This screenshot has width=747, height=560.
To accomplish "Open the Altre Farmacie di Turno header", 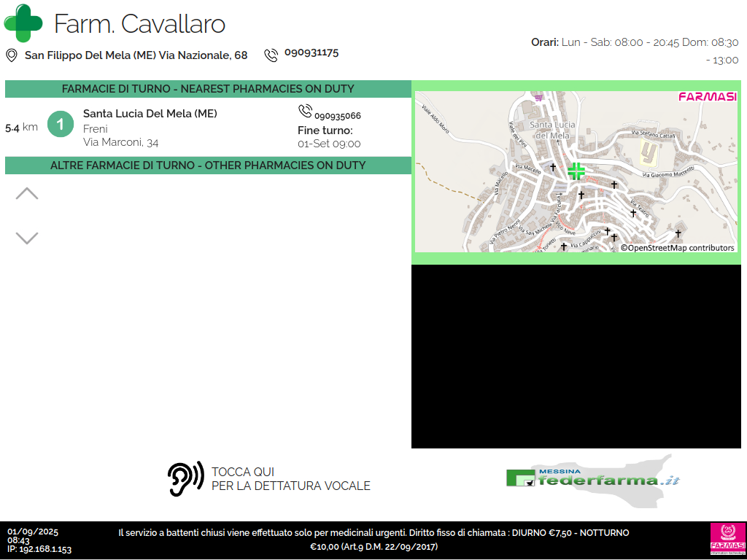I will [x=208, y=166].
